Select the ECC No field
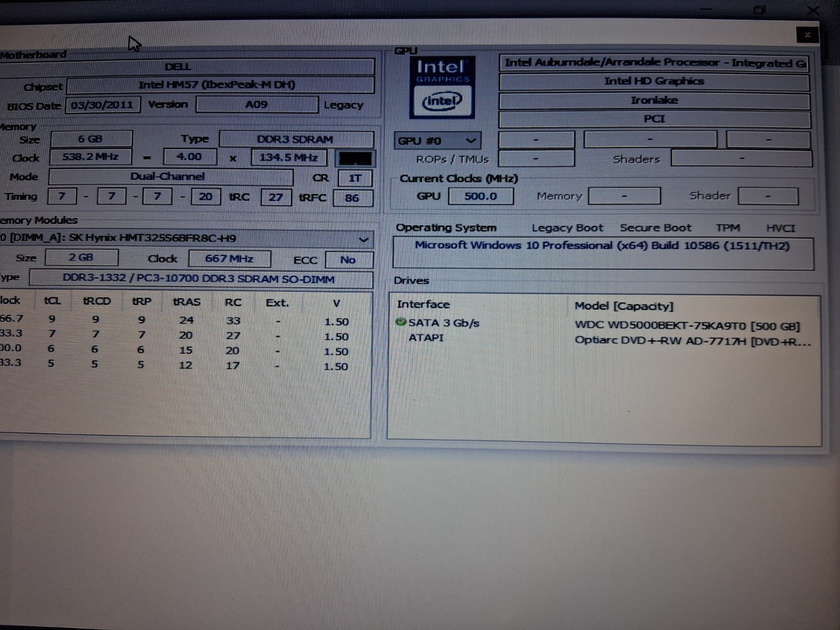The width and height of the screenshot is (840, 630). pos(349,260)
